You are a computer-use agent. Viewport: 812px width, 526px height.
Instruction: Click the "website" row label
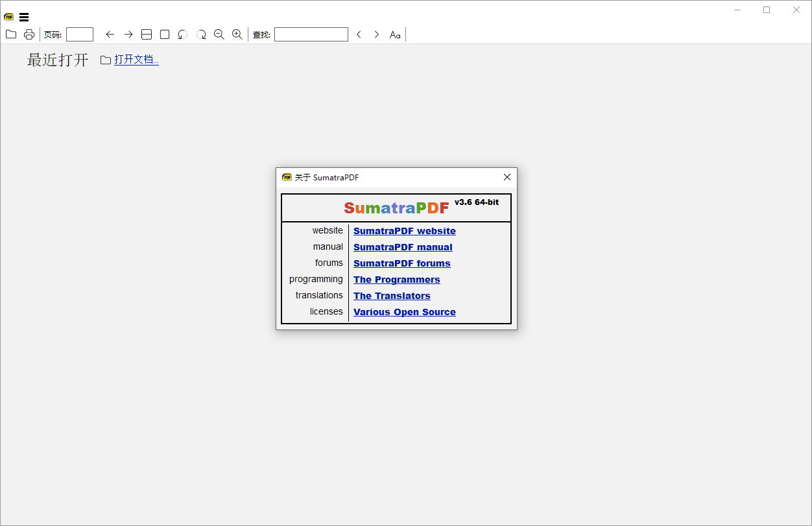(x=328, y=231)
